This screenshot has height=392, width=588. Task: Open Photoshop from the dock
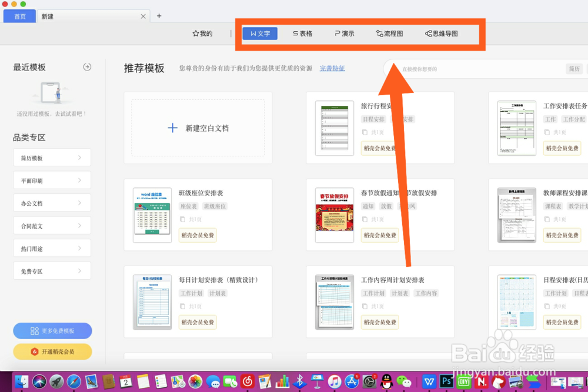[x=446, y=382]
